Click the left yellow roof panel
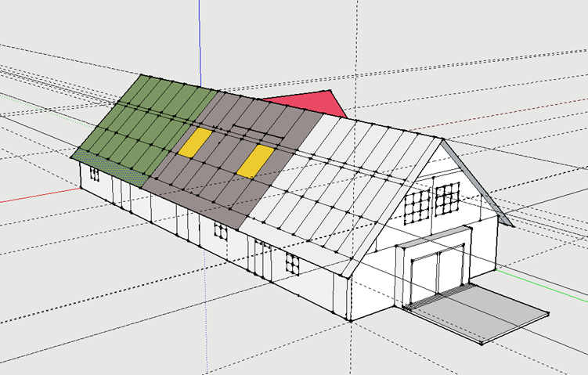This screenshot has height=375, width=588. (x=195, y=142)
